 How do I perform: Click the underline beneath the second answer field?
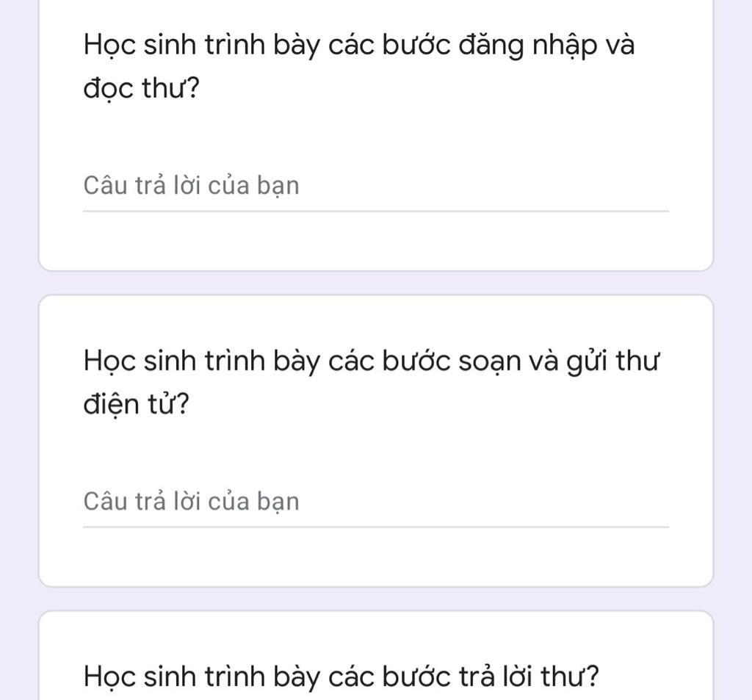[x=375, y=527]
